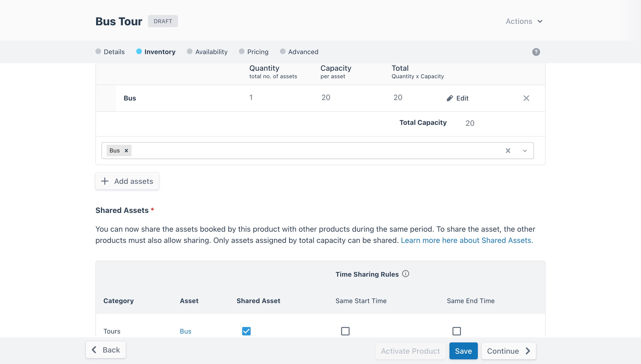The height and width of the screenshot is (364, 641).
Task: Remove the Bus row with the X icon
Action: [526, 98]
